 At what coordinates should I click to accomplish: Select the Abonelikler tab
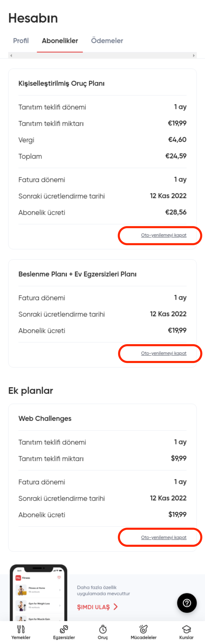click(x=60, y=40)
